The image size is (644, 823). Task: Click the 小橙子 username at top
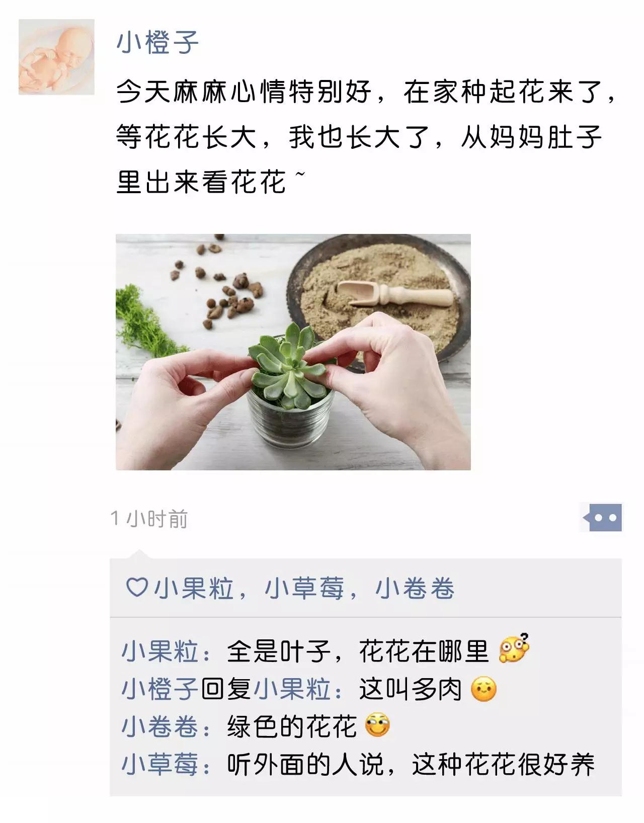[x=157, y=42]
